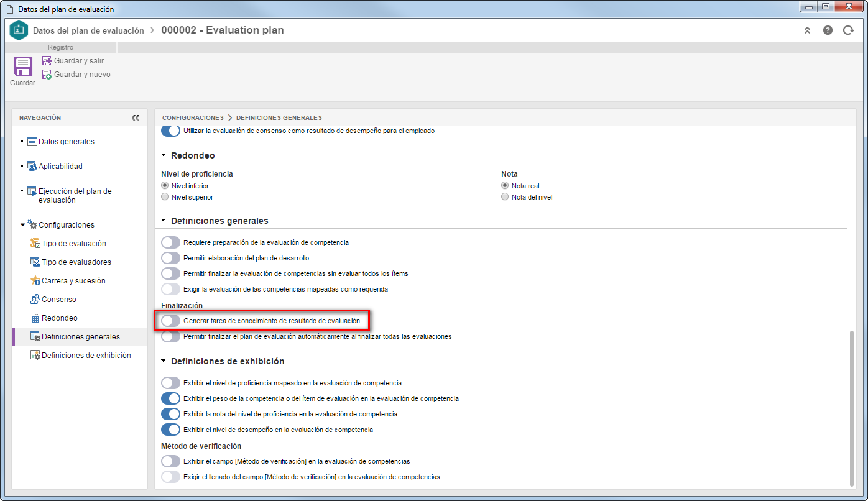Open Tipo de evaluación settings
The image size is (868, 501).
click(x=74, y=244)
